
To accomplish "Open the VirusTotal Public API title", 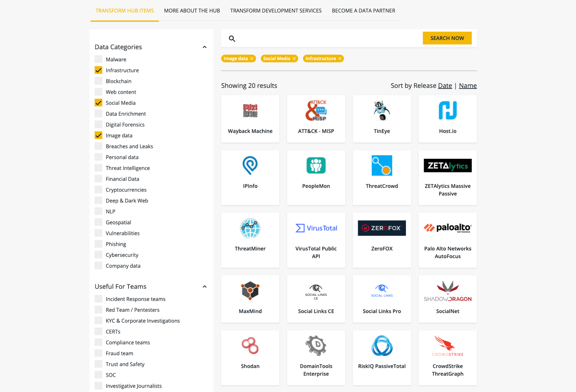I will click(x=316, y=252).
